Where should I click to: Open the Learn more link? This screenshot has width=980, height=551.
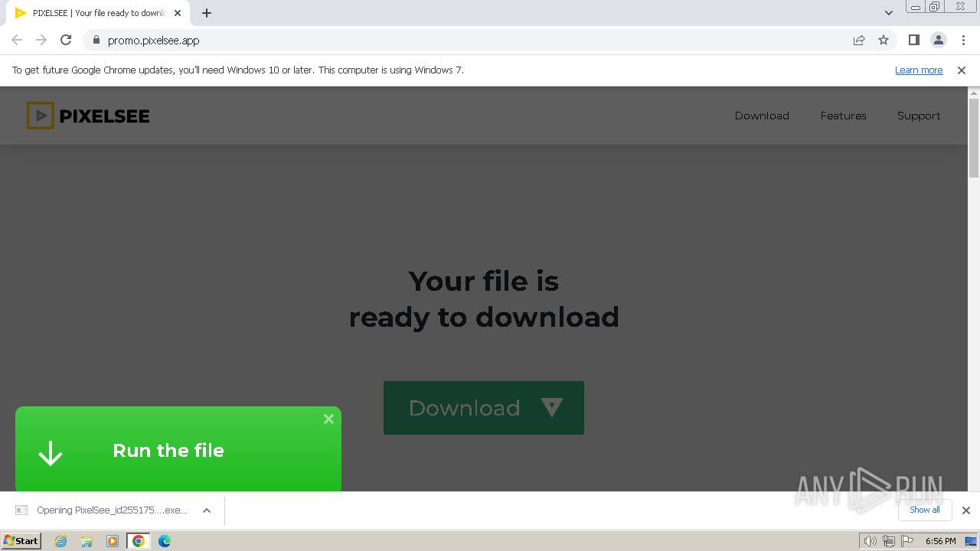919,70
